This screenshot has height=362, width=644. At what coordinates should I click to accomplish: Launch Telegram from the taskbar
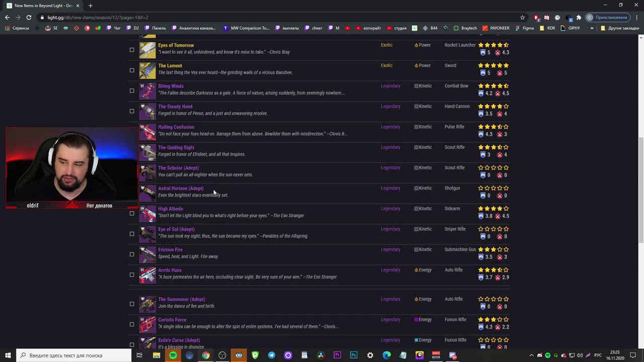tap(272, 355)
